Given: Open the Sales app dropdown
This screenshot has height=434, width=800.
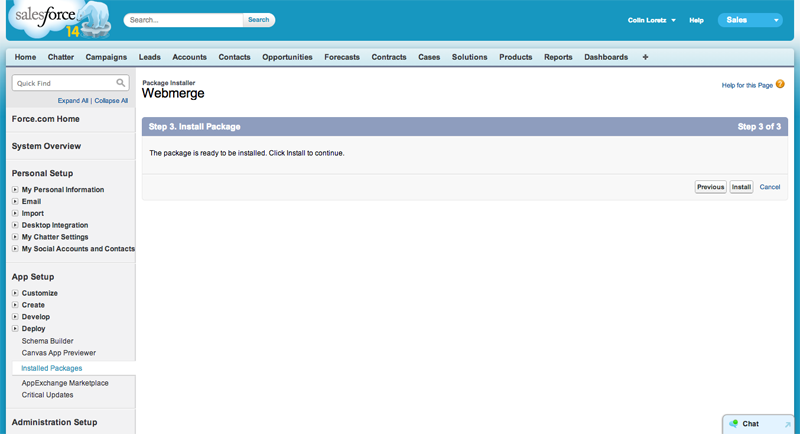Looking at the screenshot, I should coord(750,20).
